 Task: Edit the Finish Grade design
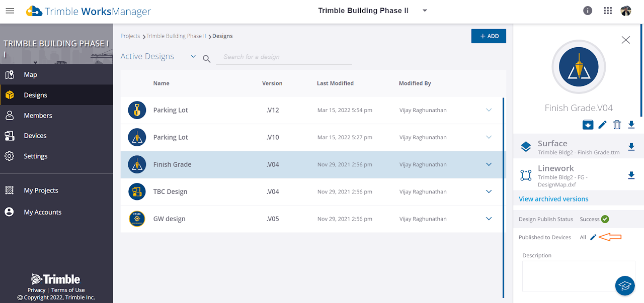tap(602, 125)
